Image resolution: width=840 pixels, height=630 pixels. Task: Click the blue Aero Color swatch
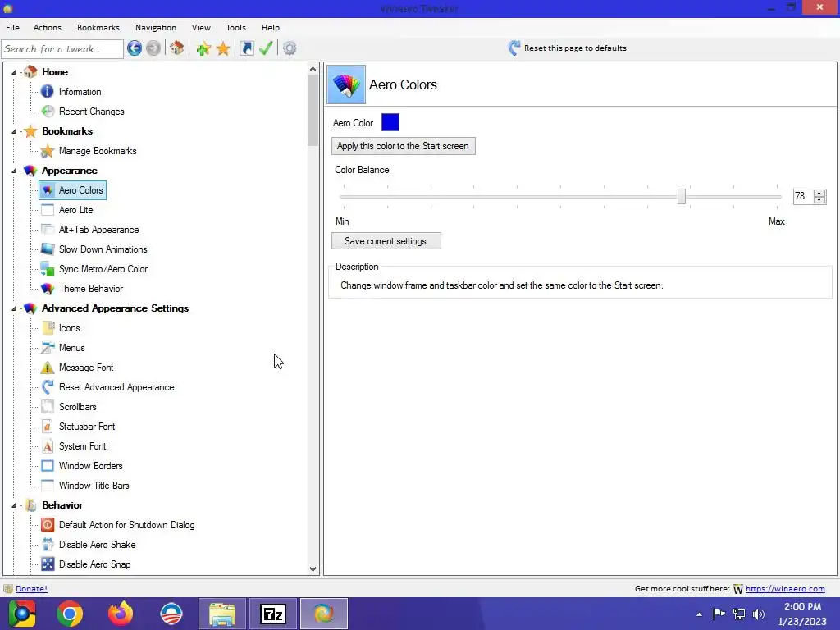pyautogui.click(x=390, y=123)
